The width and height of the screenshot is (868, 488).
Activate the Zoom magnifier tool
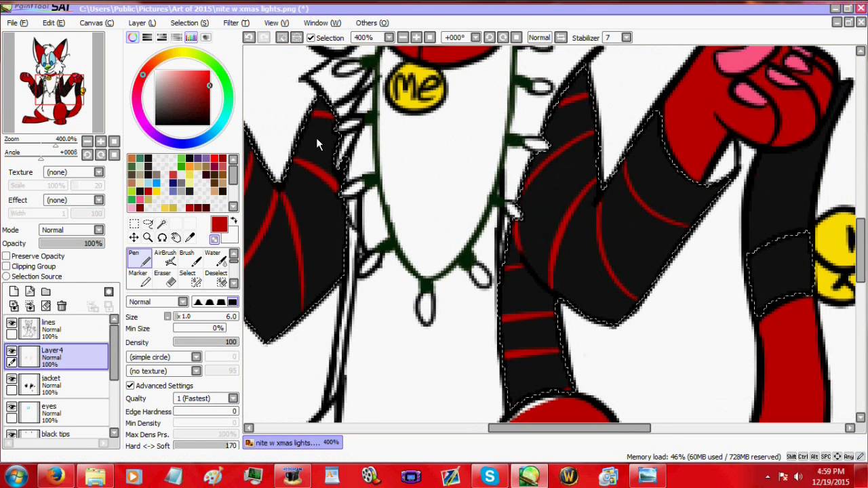148,237
